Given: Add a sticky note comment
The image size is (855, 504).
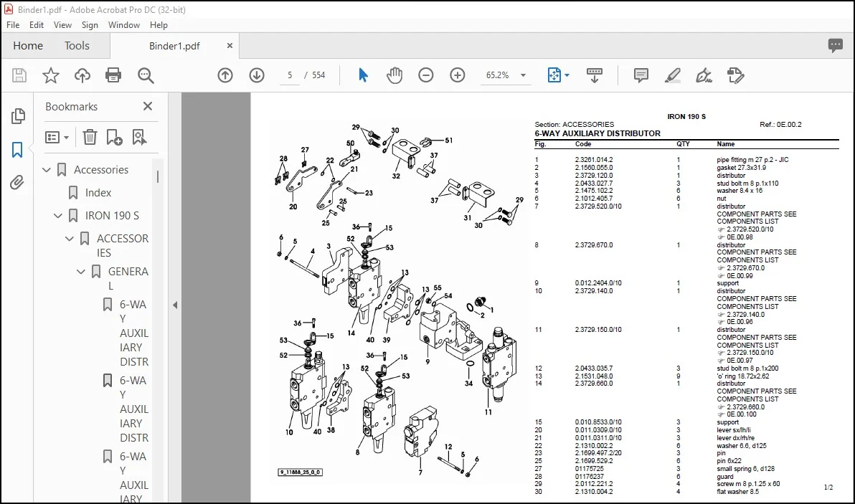Looking at the screenshot, I should [x=641, y=75].
